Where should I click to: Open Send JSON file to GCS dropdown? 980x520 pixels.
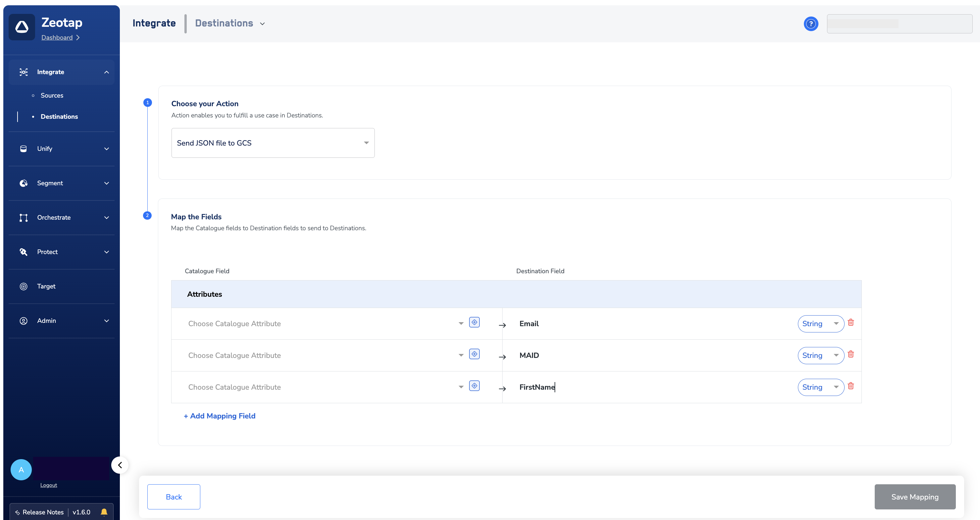point(273,143)
